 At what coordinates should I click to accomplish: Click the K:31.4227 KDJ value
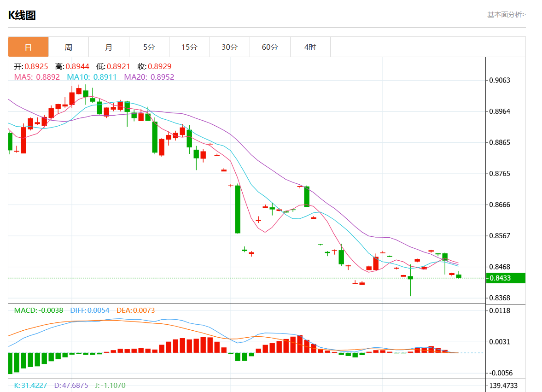(30, 386)
